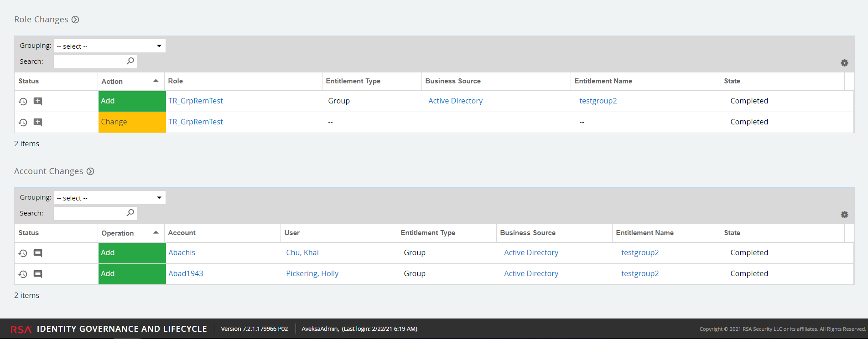
Task: Open TR_GrpRemTest link in Add row
Action: (x=195, y=101)
